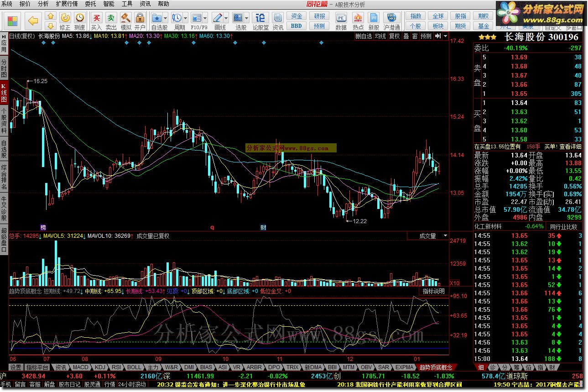Click the 预测 toolbar button

(319, 26)
